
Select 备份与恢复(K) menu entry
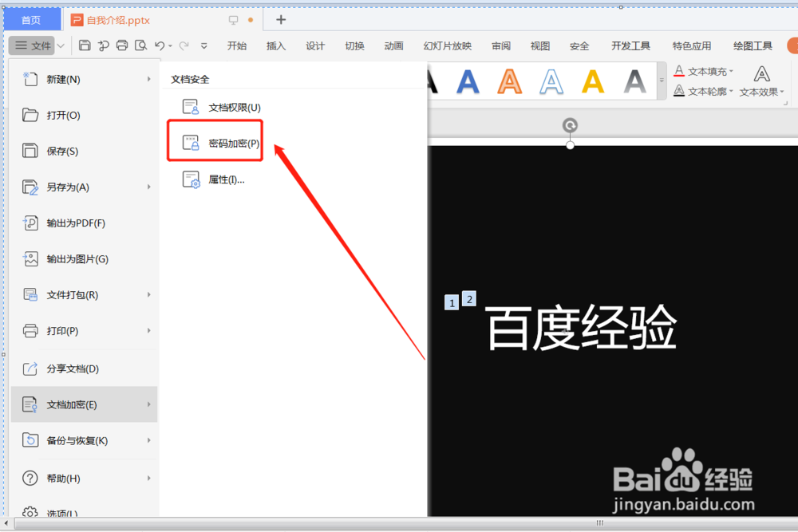click(84, 440)
